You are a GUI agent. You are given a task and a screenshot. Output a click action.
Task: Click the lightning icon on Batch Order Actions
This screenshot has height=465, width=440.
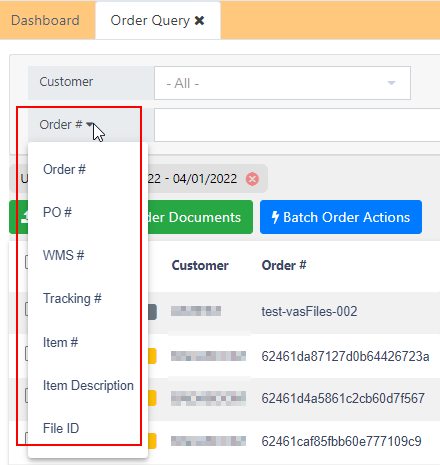275,217
